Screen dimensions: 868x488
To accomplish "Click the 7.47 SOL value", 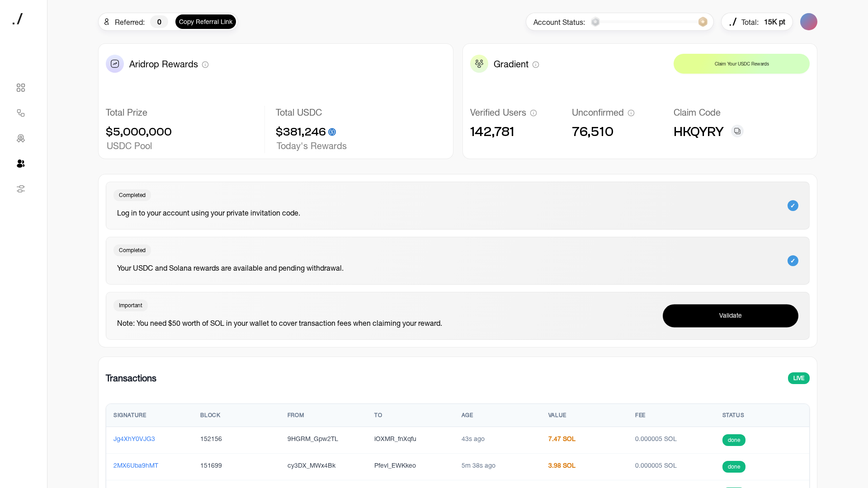I will [x=562, y=439].
